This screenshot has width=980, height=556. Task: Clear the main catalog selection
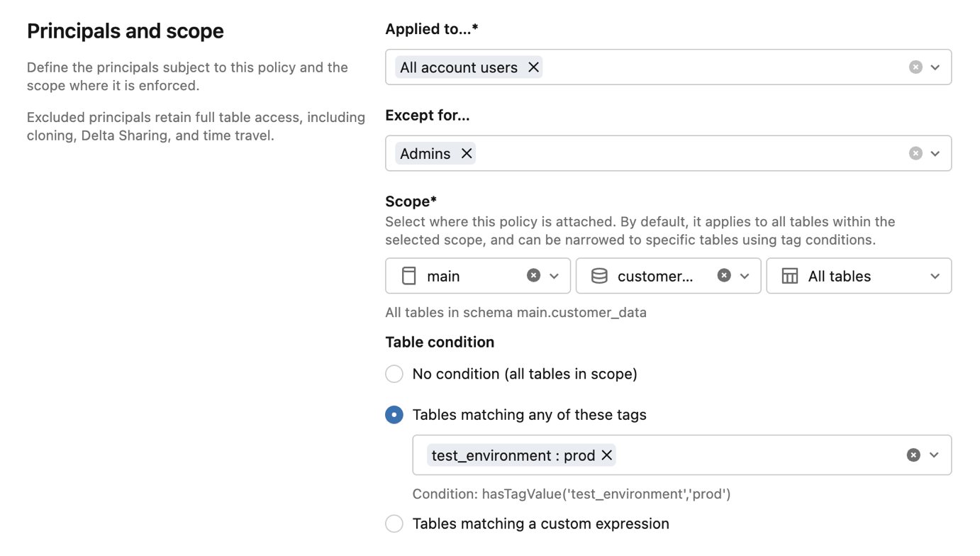pyautogui.click(x=533, y=276)
